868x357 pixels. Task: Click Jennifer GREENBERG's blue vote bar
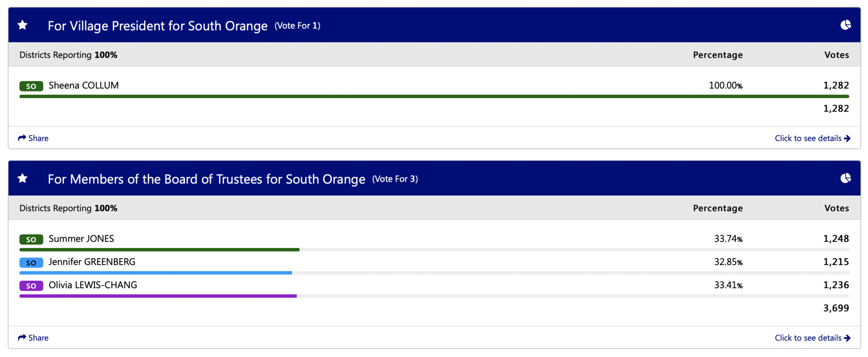(156, 273)
